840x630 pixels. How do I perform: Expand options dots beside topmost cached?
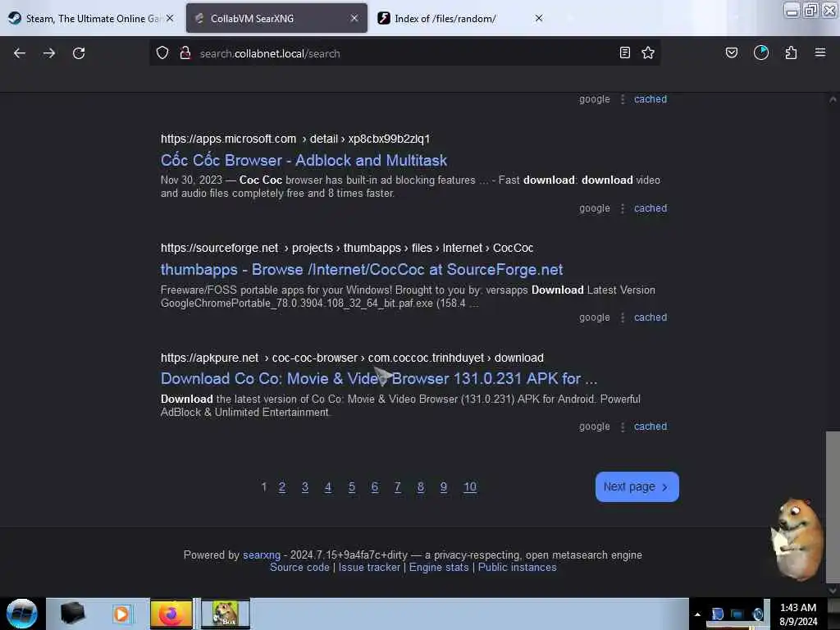pos(623,99)
